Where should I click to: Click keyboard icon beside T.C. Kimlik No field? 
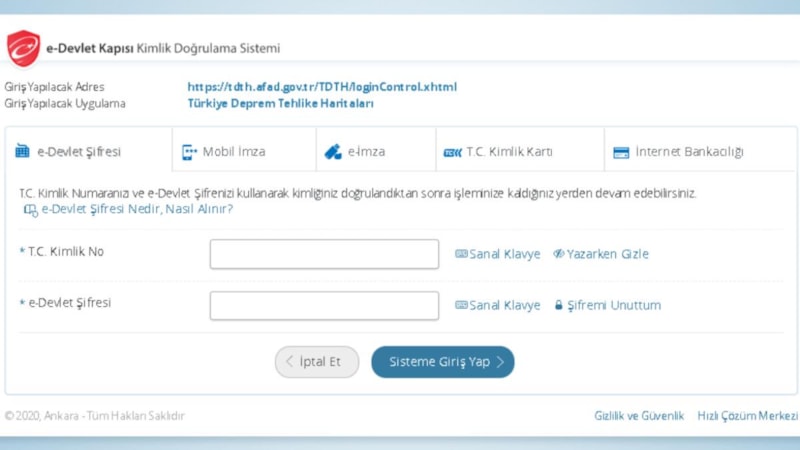[461, 254]
